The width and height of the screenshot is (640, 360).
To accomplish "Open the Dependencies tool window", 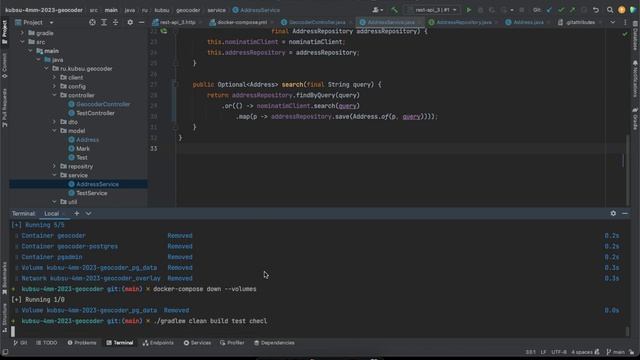I will (274, 343).
